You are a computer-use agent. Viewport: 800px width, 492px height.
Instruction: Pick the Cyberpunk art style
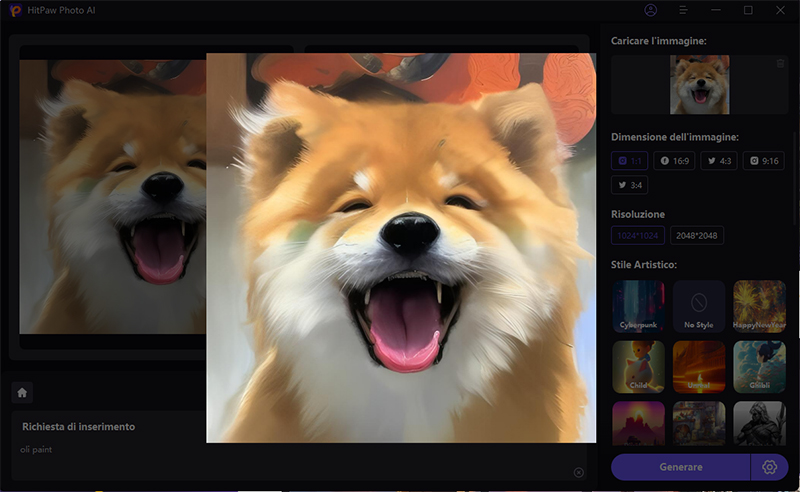pyautogui.click(x=638, y=306)
